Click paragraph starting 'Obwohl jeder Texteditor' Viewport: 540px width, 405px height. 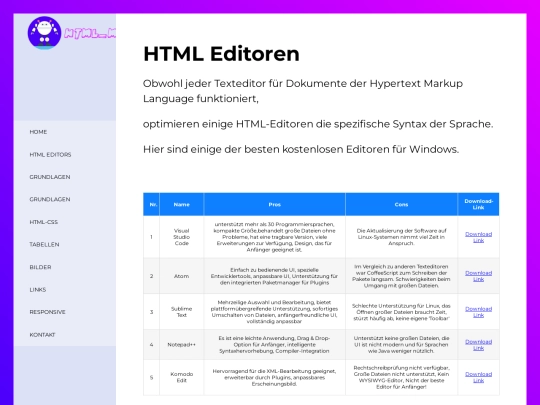pos(303,91)
